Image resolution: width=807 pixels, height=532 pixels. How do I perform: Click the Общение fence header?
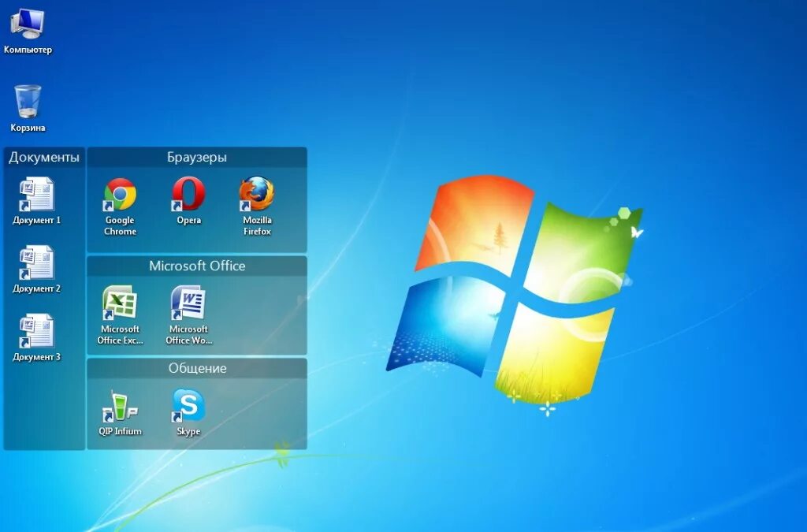coord(197,368)
